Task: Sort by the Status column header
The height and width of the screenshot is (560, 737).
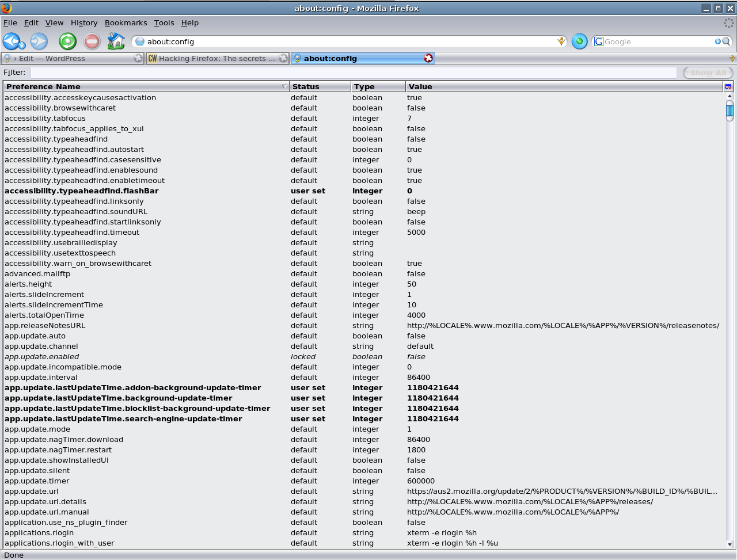Action: [320, 86]
